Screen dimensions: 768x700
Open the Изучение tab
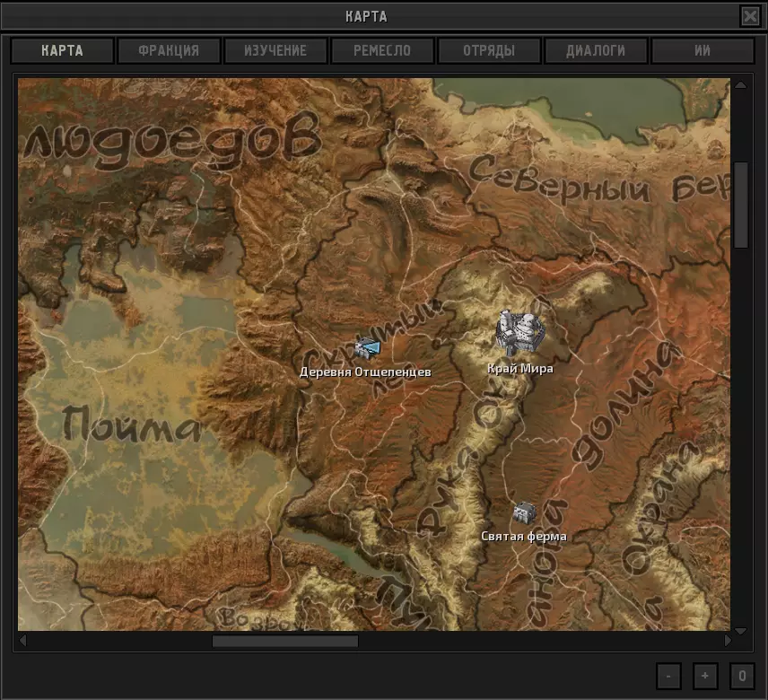pyautogui.click(x=275, y=50)
